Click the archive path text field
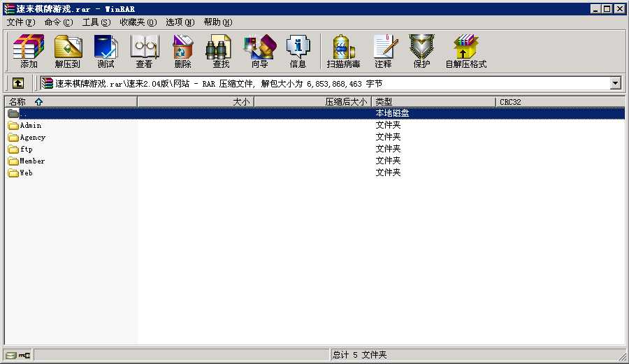Viewport: 629px width, 364px height. [325, 83]
